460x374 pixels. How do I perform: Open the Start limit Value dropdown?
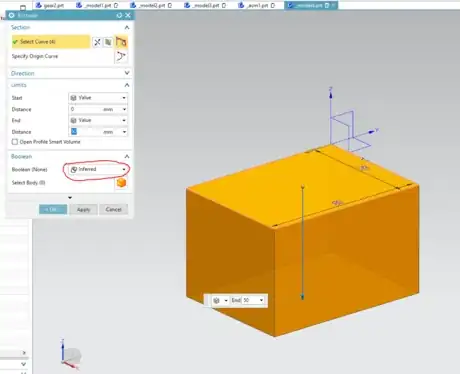[98, 98]
